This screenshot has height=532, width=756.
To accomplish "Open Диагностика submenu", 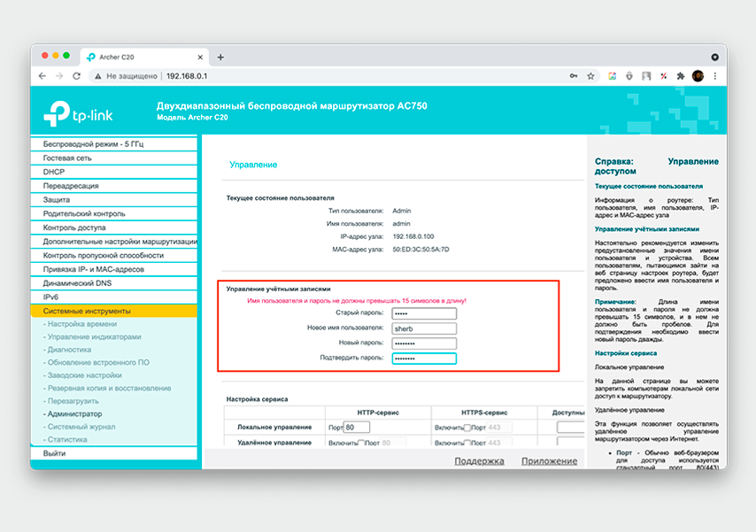I will point(69,350).
